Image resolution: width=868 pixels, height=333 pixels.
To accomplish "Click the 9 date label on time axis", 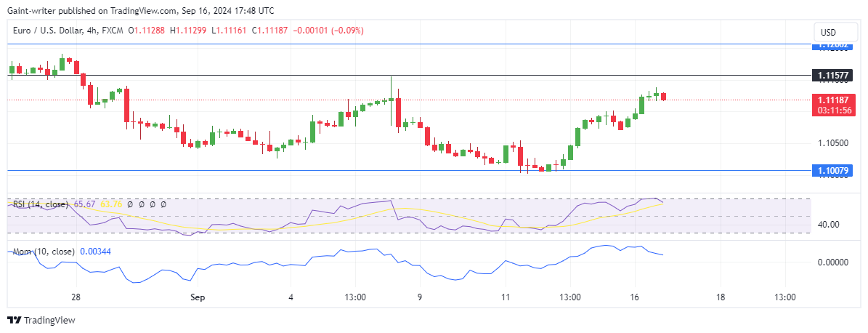I will point(420,297).
